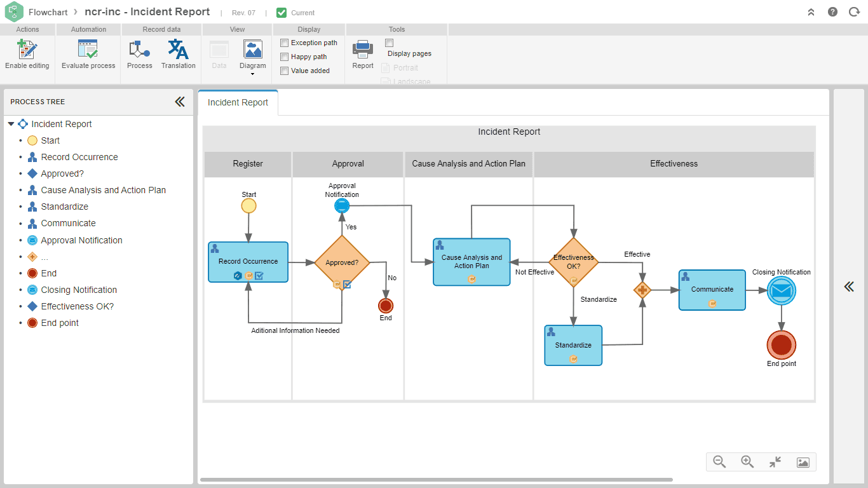Click the 'Not Effective' flow label
The height and width of the screenshot is (488, 868).
click(x=535, y=272)
